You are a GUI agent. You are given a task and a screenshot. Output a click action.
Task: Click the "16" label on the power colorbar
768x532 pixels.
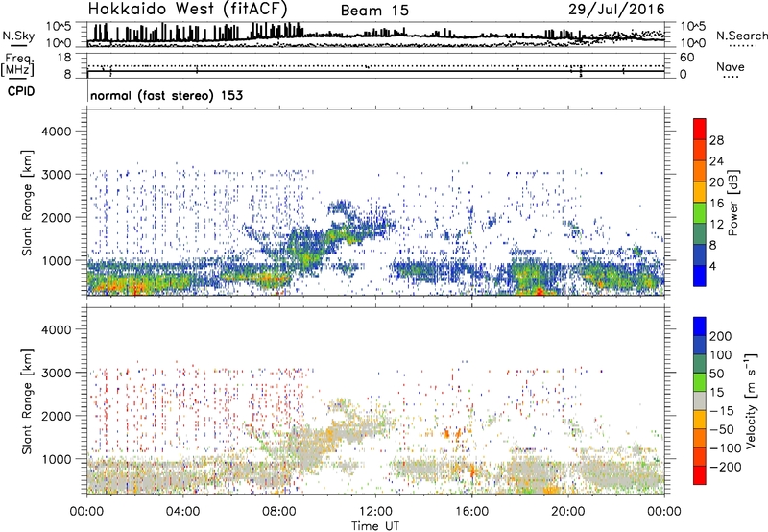tap(716, 204)
